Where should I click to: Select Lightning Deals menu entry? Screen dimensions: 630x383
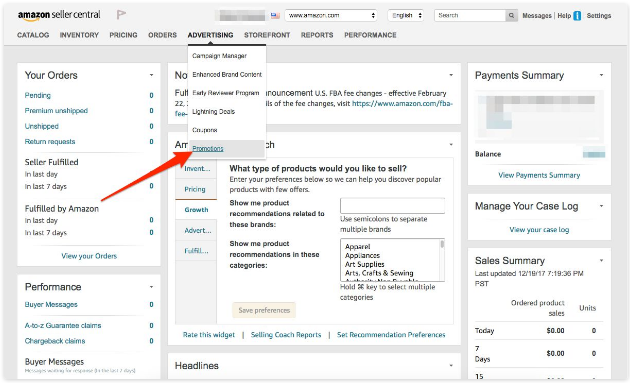tap(213, 111)
